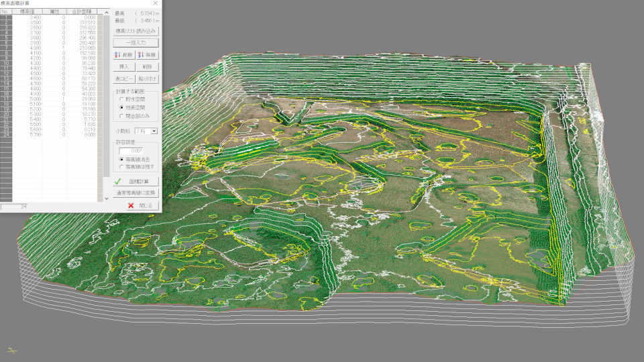Viewport: 644px width, 362px height.
Task: Click the 降順 descending sort button
Action: click(148, 55)
